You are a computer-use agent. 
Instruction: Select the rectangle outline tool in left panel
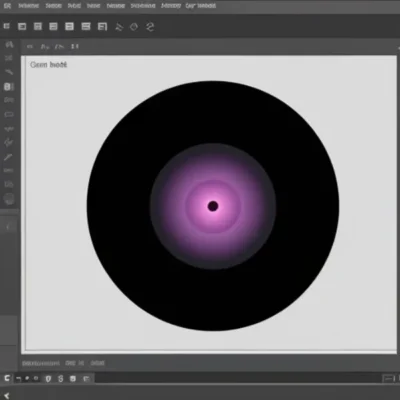[9, 115]
